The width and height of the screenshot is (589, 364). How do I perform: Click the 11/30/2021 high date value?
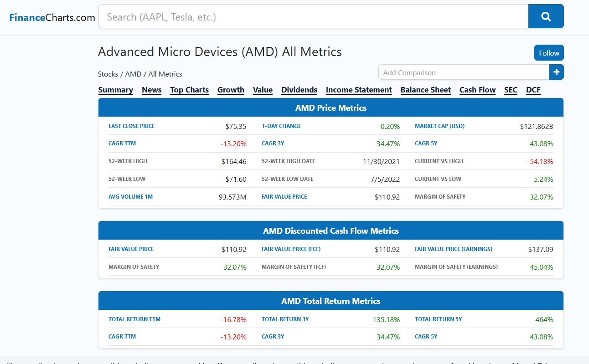pyautogui.click(x=381, y=161)
